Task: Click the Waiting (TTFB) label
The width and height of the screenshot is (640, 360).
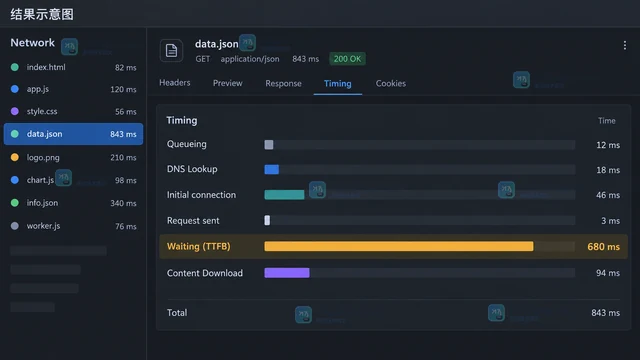Action: pyautogui.click(x=198, y=246)
